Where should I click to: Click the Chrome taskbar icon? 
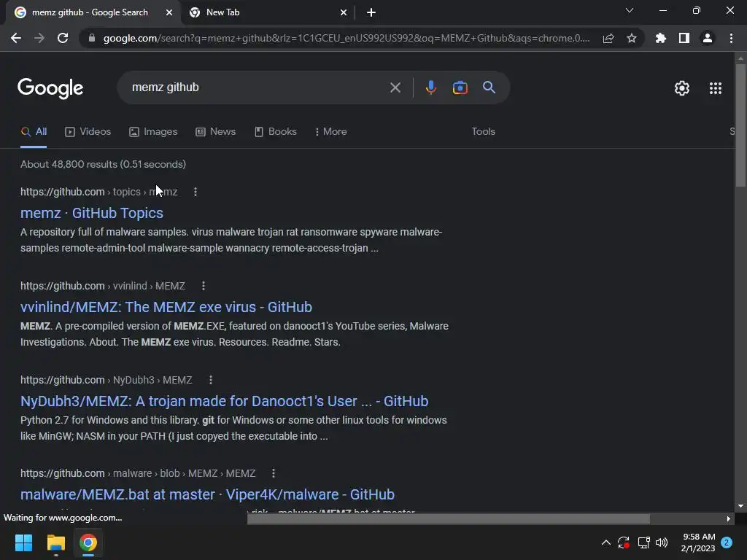[x=88, y=542]
